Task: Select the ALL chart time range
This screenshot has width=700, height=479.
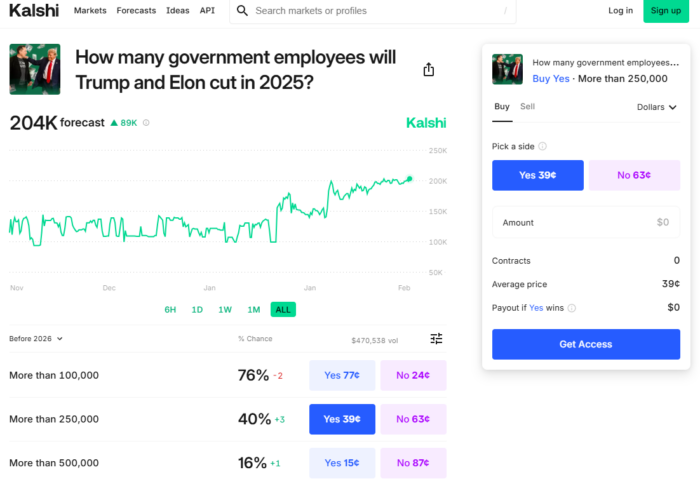Action: (283, 310)
